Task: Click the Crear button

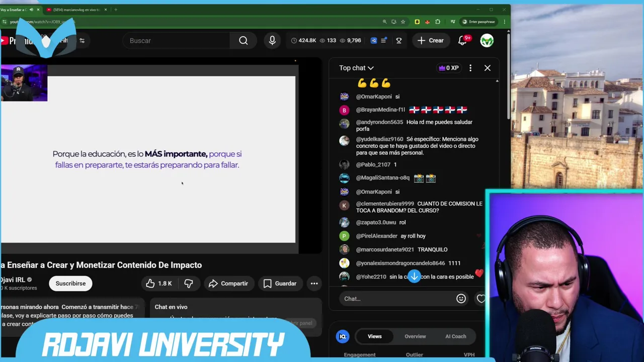Action: (430, 41)
